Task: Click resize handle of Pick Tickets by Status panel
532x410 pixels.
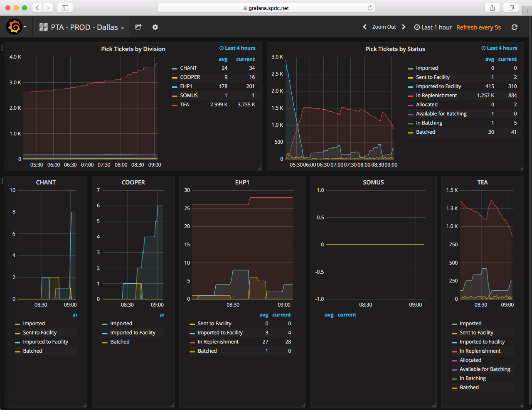Action: click(x=521, y=169)
